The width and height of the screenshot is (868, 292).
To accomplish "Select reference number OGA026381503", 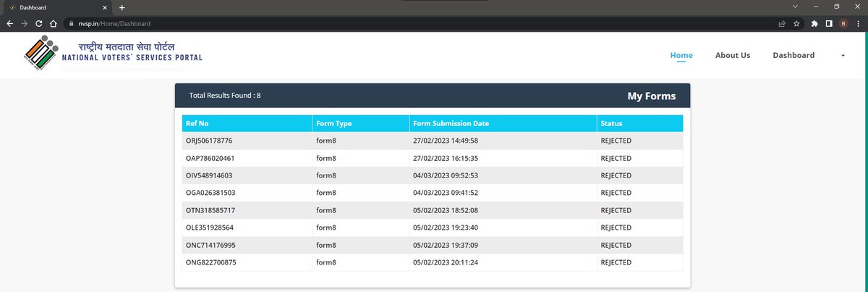I will click(210, 193).
